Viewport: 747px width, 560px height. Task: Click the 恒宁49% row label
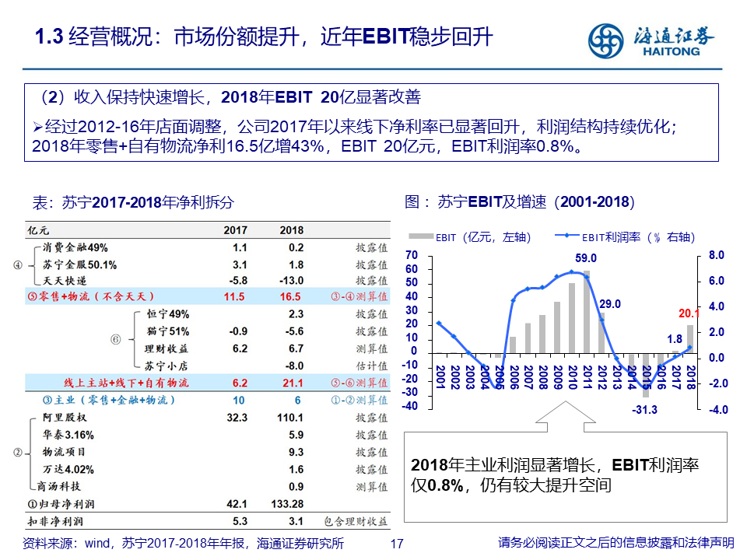tap(168, 314)
